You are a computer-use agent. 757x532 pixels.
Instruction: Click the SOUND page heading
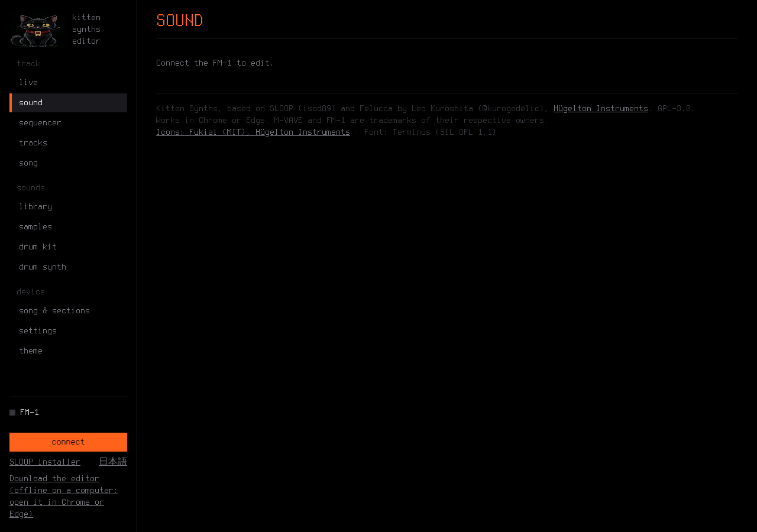click(x=180, y=21)
